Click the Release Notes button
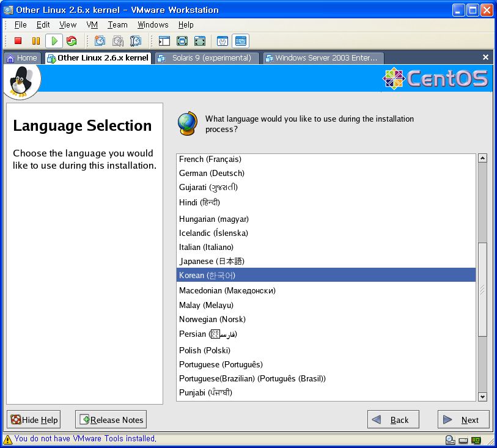Viewport: 497px width, 448px height. (111, 420)
